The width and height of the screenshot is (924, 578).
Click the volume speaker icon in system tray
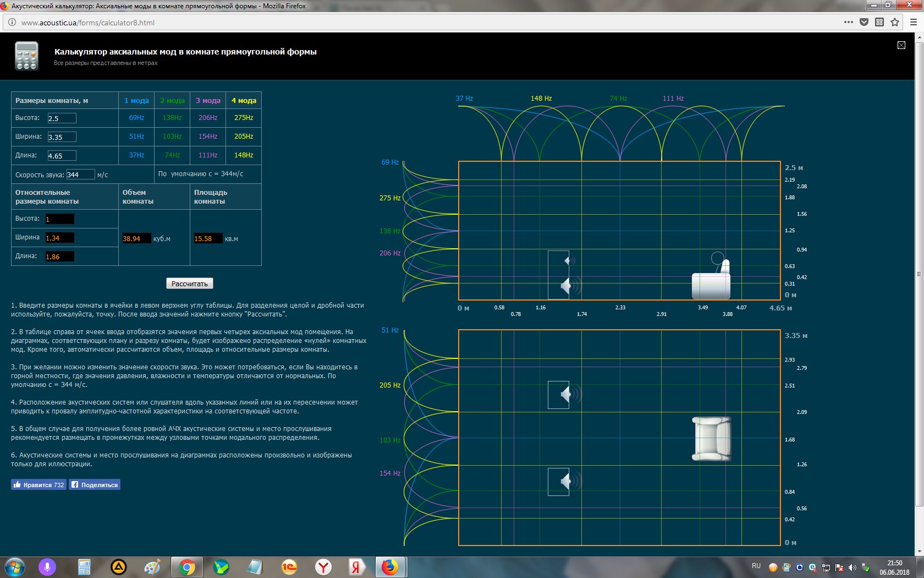tap(852, 568)
